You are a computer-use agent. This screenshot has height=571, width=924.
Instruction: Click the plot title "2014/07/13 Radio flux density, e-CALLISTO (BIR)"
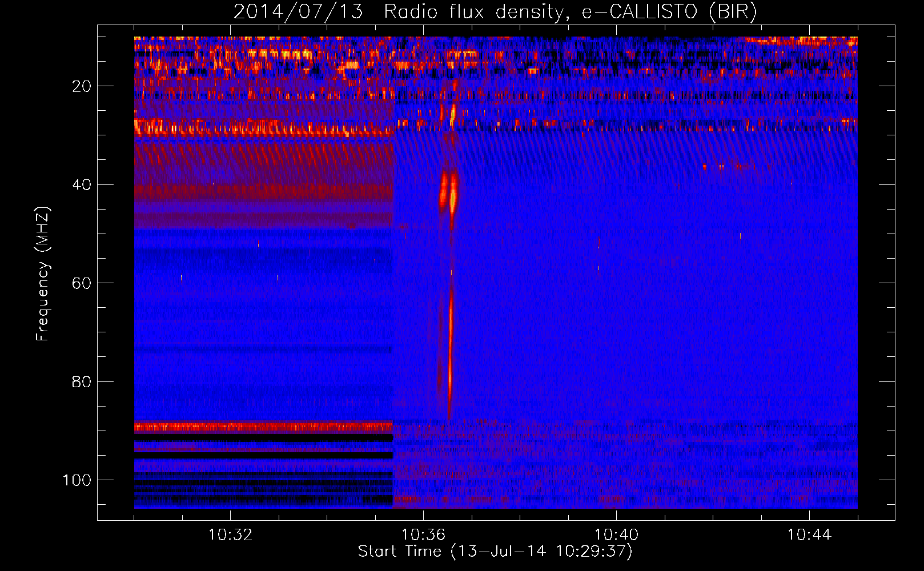495,11
